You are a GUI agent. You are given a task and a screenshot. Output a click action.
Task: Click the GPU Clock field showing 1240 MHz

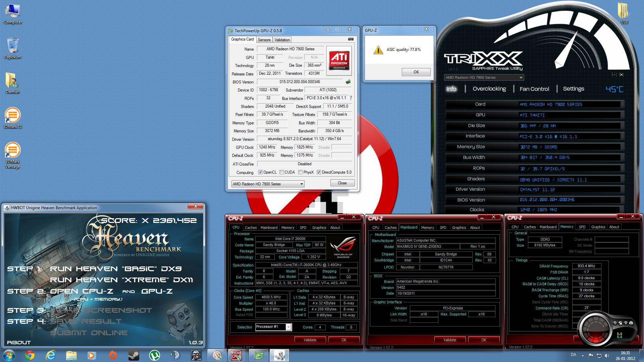tap(267, 147)
